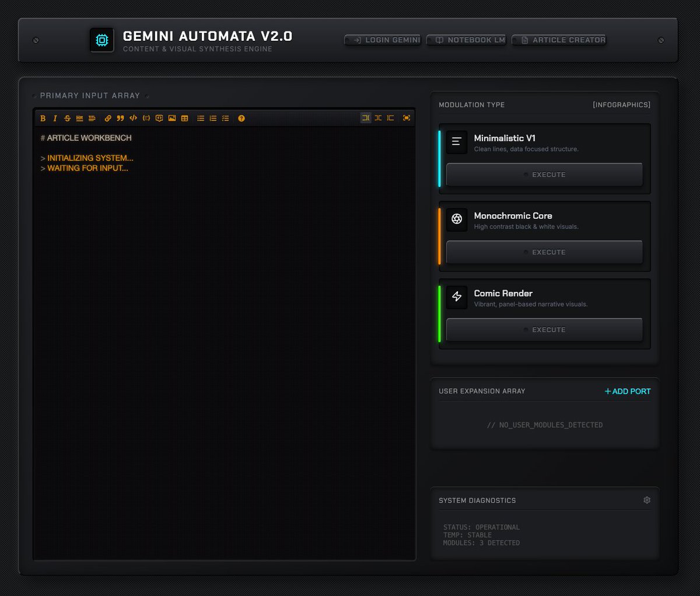Insert an image via the toolbar
Screen dimensions: 700x596
click(x=171, y=118)
